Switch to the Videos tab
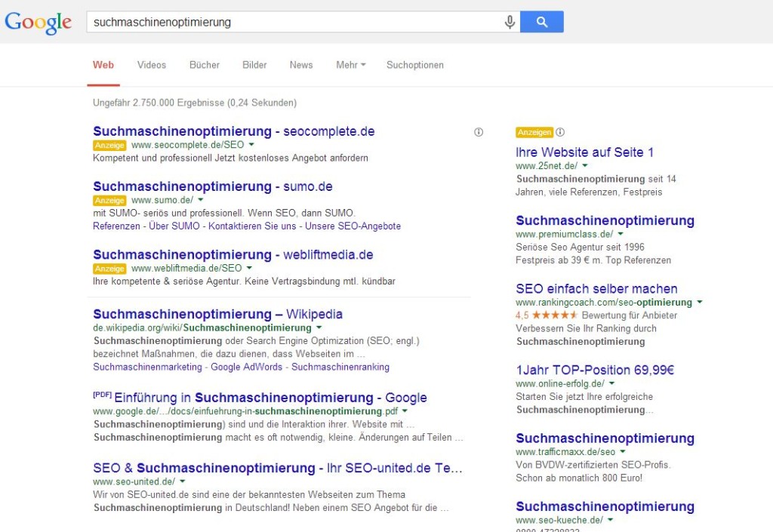This screenshot has width=773, height=532. [151, 65]
